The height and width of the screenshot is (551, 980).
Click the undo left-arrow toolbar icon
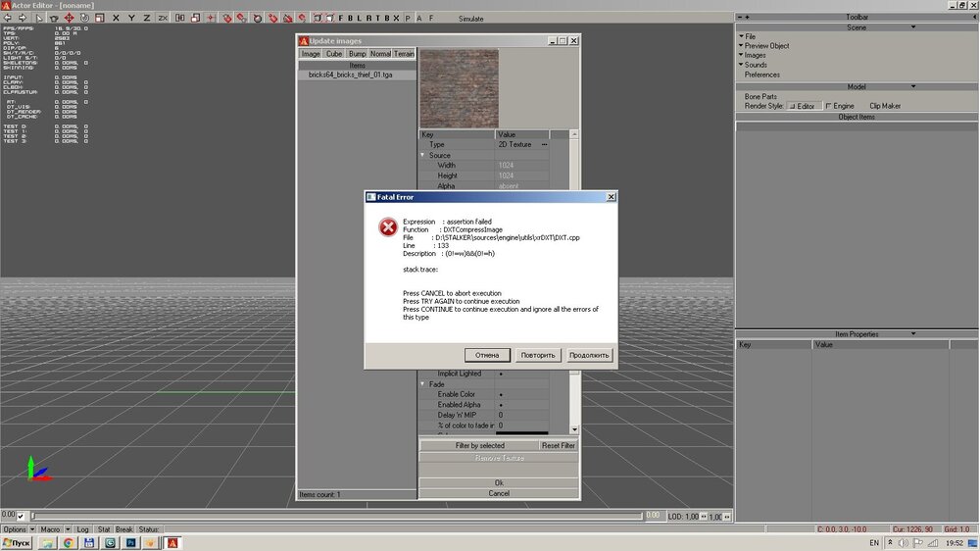click(x=7, y=18)
